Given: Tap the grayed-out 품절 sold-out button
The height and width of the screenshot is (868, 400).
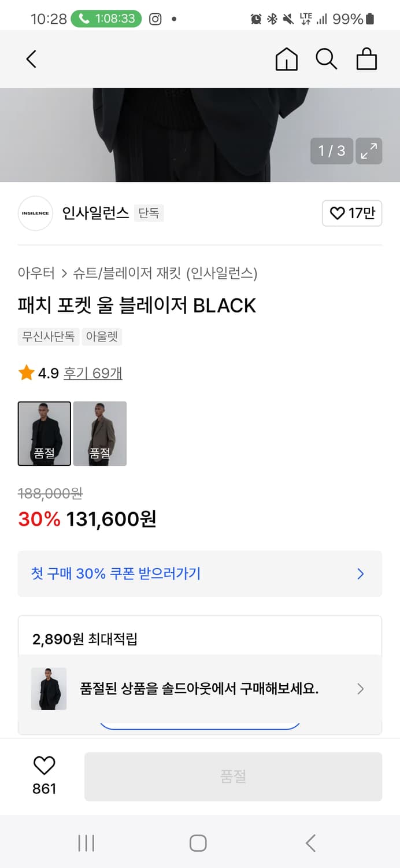Looking at the screenshot, I should (x=233, y=775).
